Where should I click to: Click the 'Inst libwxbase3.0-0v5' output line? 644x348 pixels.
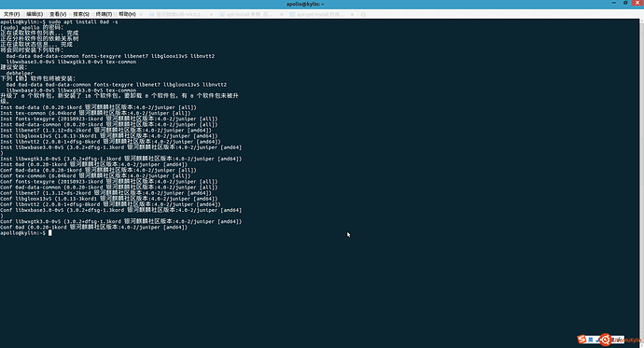pyautogui.click(x=121, y=147)
